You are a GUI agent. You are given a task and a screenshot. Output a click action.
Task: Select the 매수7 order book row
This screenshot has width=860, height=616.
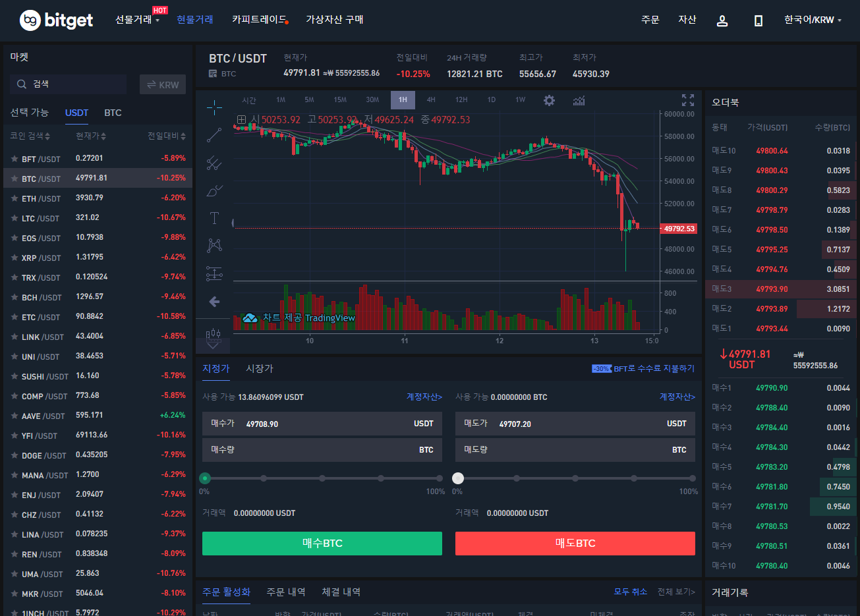781,507
